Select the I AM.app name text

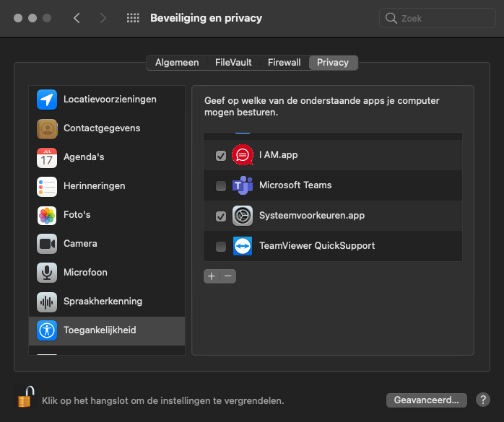click(279, 155)
